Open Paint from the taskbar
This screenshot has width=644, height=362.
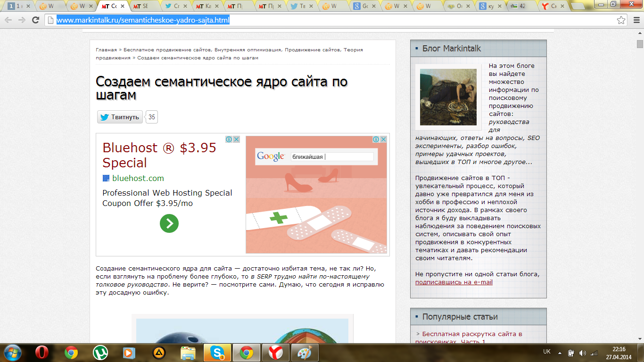tap(305, 352)
